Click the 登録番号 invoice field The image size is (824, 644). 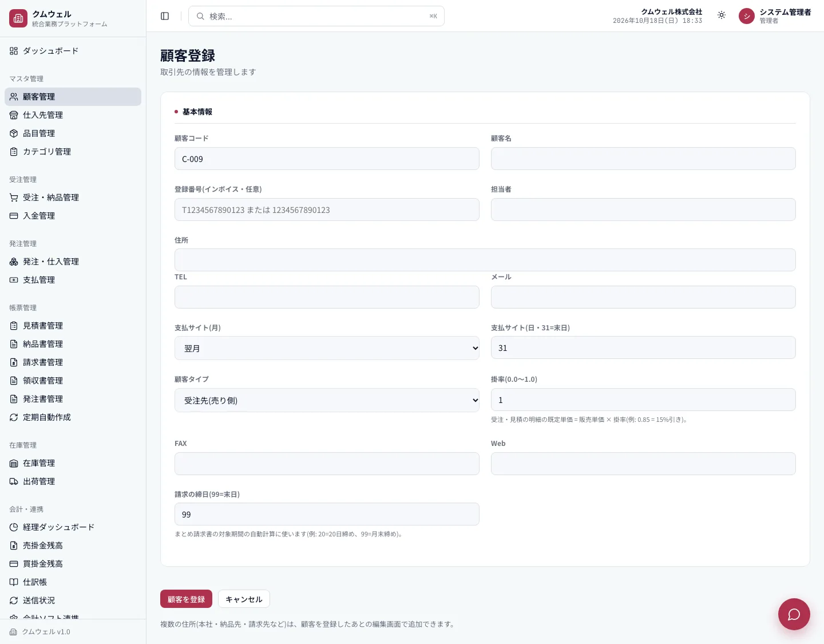click(327, 210)
